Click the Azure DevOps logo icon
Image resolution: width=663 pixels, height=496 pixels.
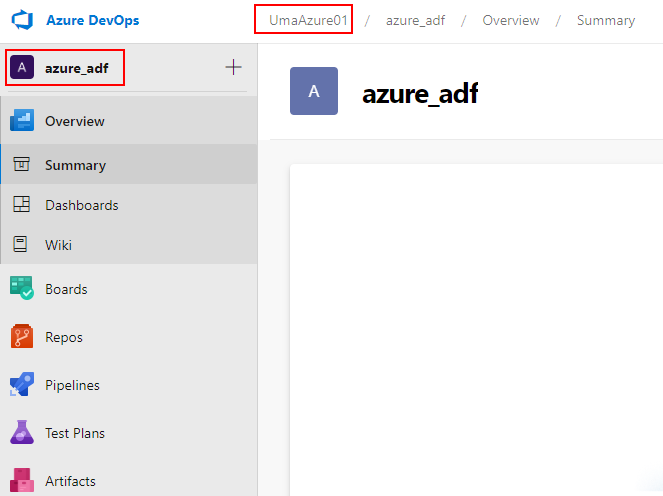22,20
